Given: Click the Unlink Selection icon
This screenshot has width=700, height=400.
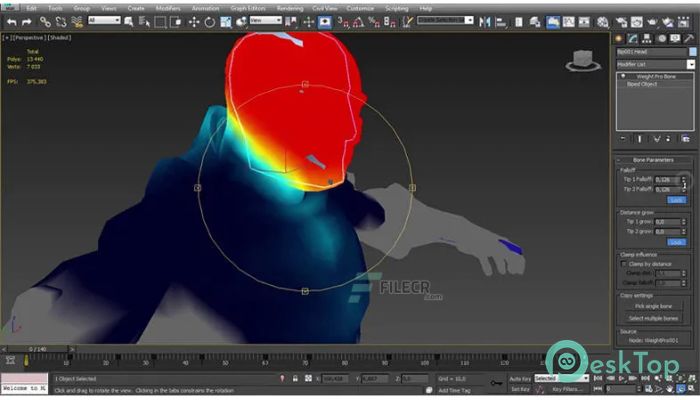Looking at the screenshot, I should [x=61, y=21].
